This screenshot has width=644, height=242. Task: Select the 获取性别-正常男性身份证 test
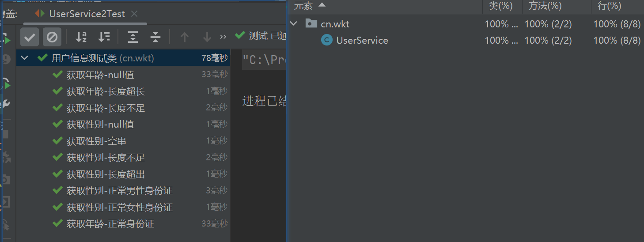tap(119, 191)
